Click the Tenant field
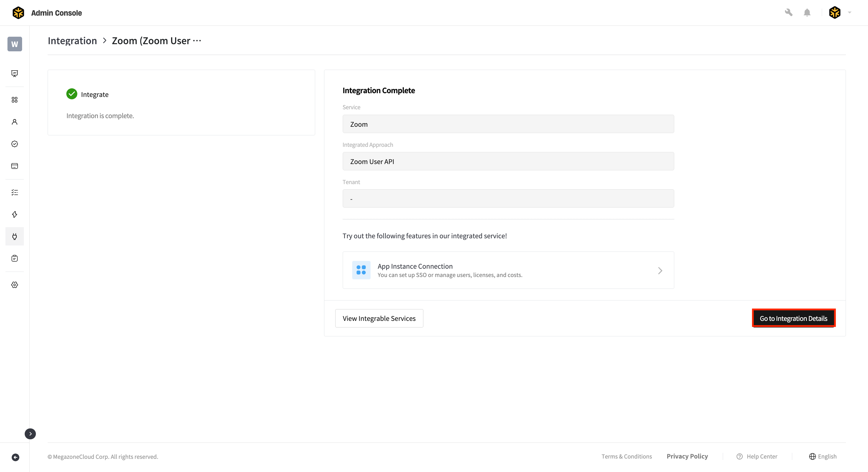The height and width of the screenshot is (472, 868). 508,199
